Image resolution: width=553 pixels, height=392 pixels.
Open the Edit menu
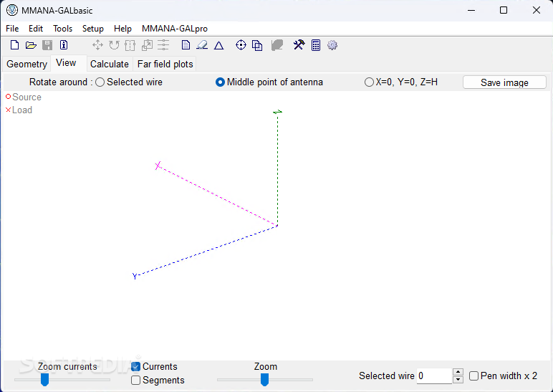36,29
